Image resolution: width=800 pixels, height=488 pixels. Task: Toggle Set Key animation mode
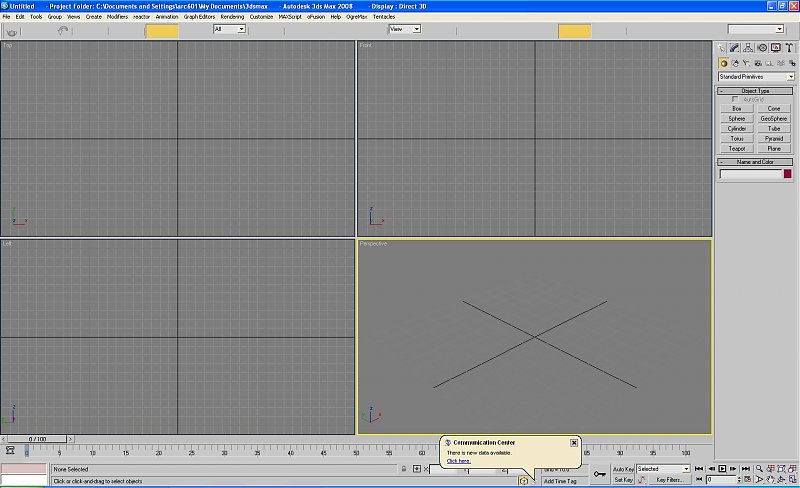[x=623, y=480]
